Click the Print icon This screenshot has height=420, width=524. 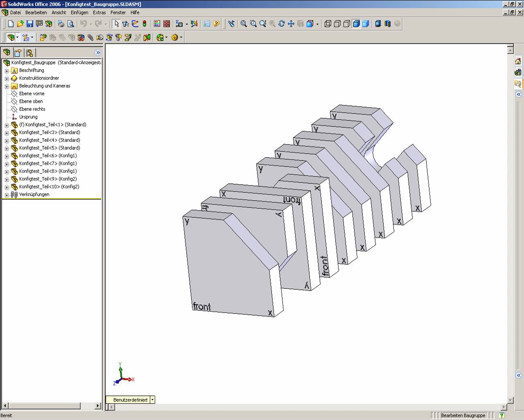click(x=61, y=24)
